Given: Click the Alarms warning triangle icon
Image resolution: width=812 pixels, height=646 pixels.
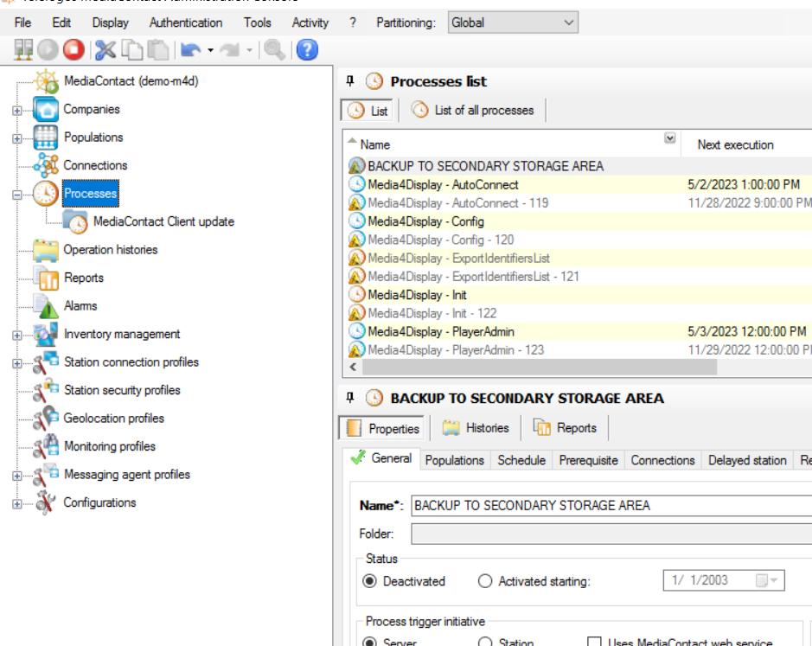Looking at the screenshot, I should click(x=46, y=305).
